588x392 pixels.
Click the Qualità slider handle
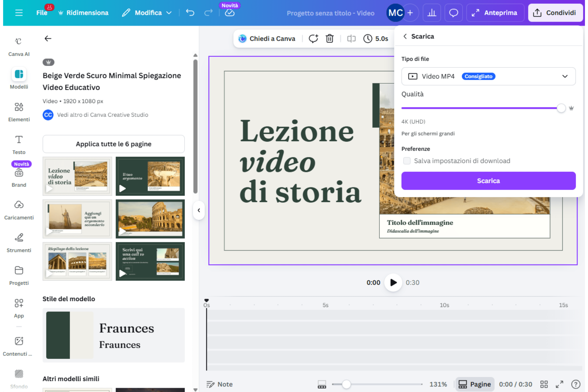(561, 108)
